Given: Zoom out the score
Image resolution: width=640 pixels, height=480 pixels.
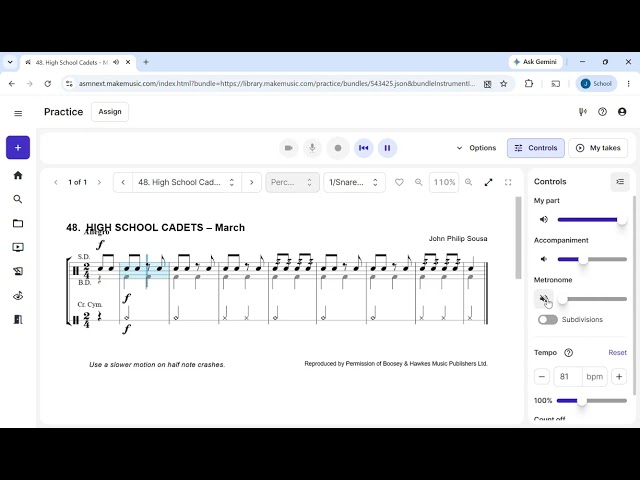Looking at the screenshot, I should click(x=418, y=182).
